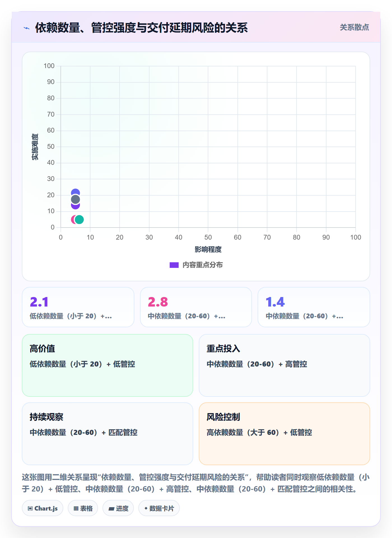The width and height of the screenshot is (392, 538).
Task: Click the 进度 tag icon
Action: coord(111,509)
